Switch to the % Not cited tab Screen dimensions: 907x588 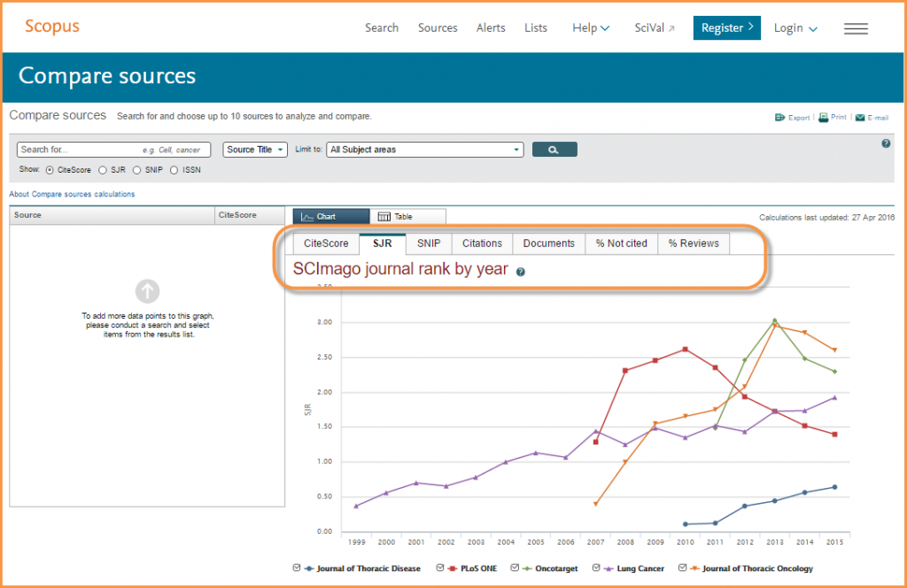621,244
